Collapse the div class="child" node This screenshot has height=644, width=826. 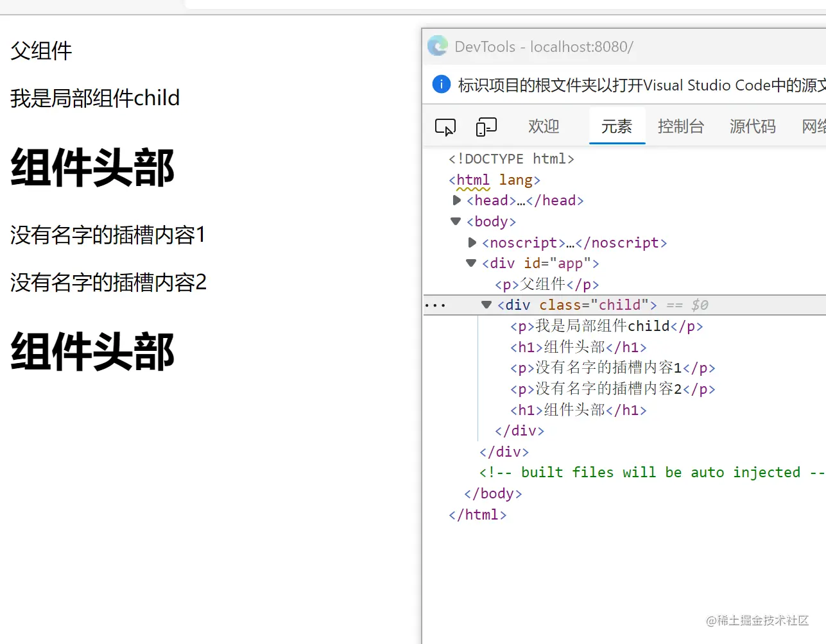tap(486, 305)
